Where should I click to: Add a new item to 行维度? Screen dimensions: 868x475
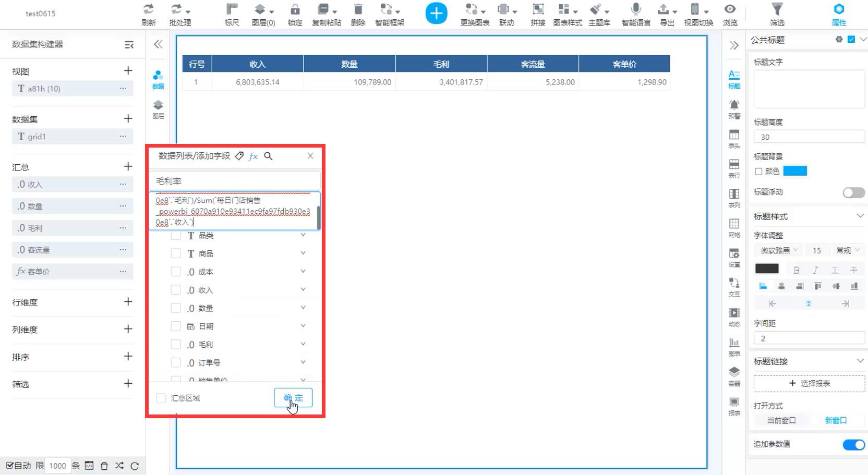click(128, 302)
